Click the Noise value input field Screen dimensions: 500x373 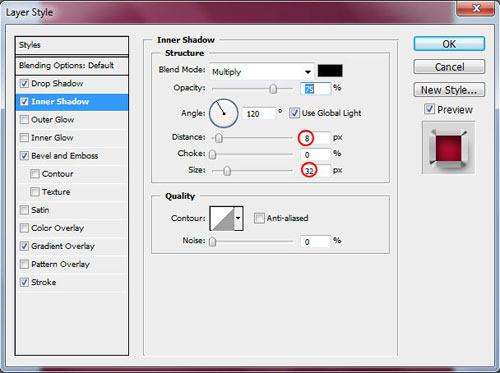pyautogui.click(x=315, y=241)
